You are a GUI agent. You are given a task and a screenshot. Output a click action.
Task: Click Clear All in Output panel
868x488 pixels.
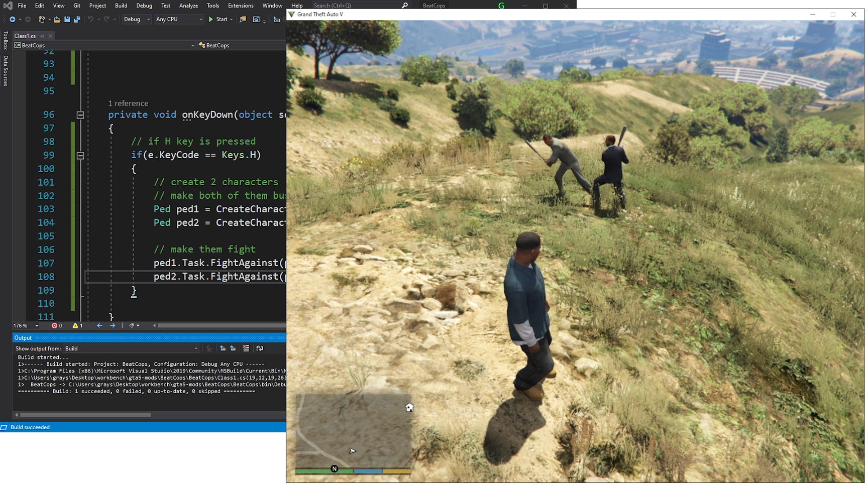tap(246, 348)
